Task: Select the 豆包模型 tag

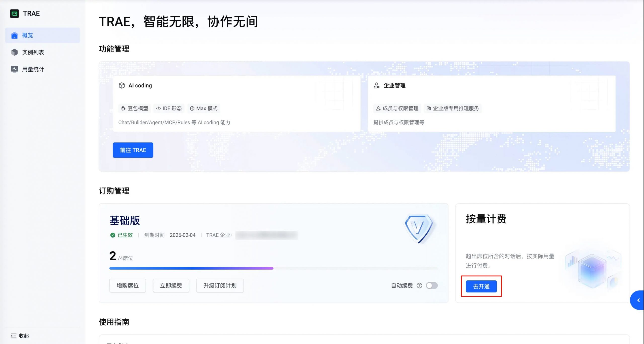Action: (x=135, y=108)
